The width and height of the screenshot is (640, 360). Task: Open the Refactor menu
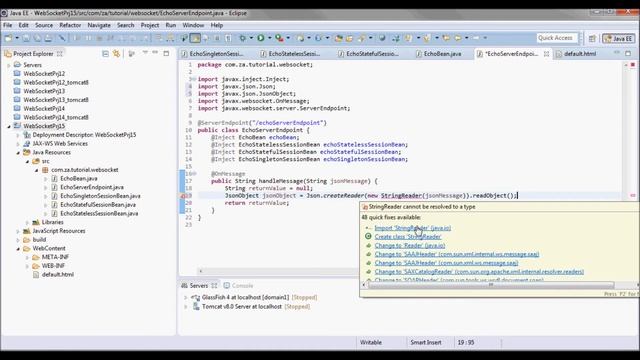click(70, 25)
